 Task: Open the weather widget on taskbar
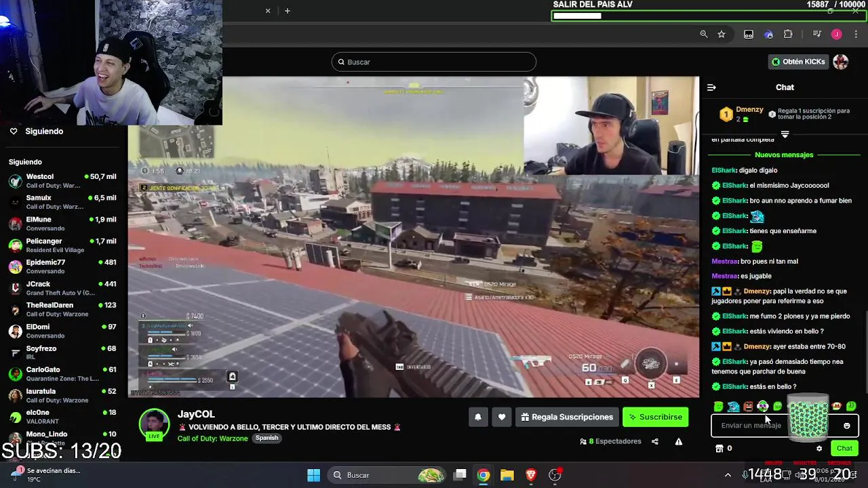pos(47,475)
